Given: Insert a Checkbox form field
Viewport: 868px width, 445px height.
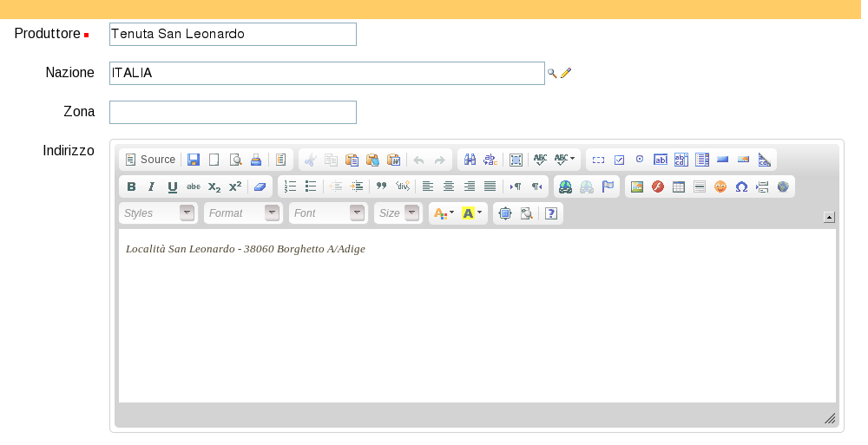Looking at the screenshot, I should pos(619,160).
